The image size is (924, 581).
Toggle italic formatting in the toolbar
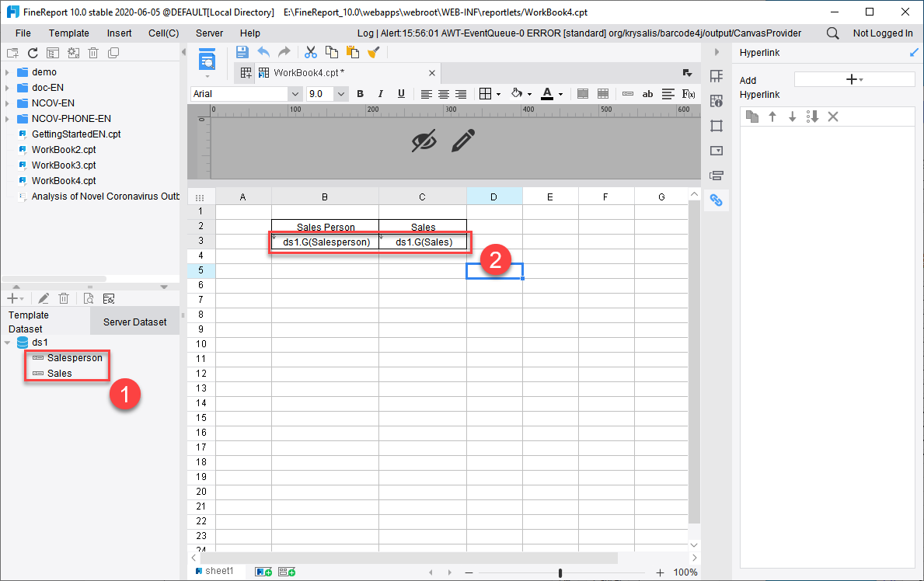click(x=380, y=93)
